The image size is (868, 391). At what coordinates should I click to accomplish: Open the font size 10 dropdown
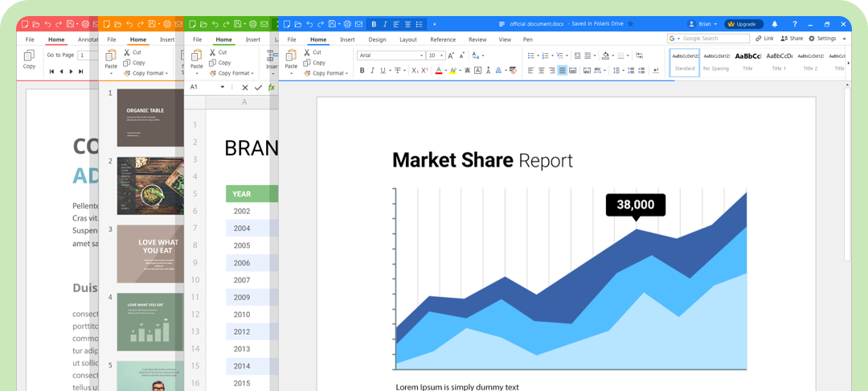tap(442, 56)
